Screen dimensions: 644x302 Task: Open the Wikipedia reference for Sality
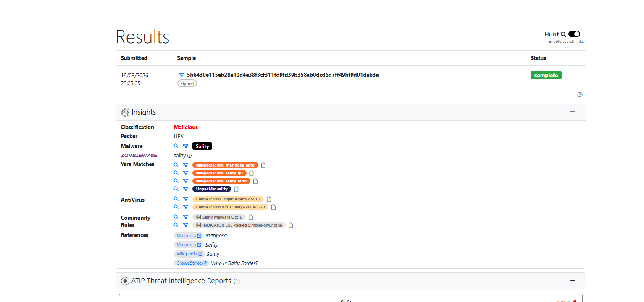pyautogui.click(x=189, y=254)
